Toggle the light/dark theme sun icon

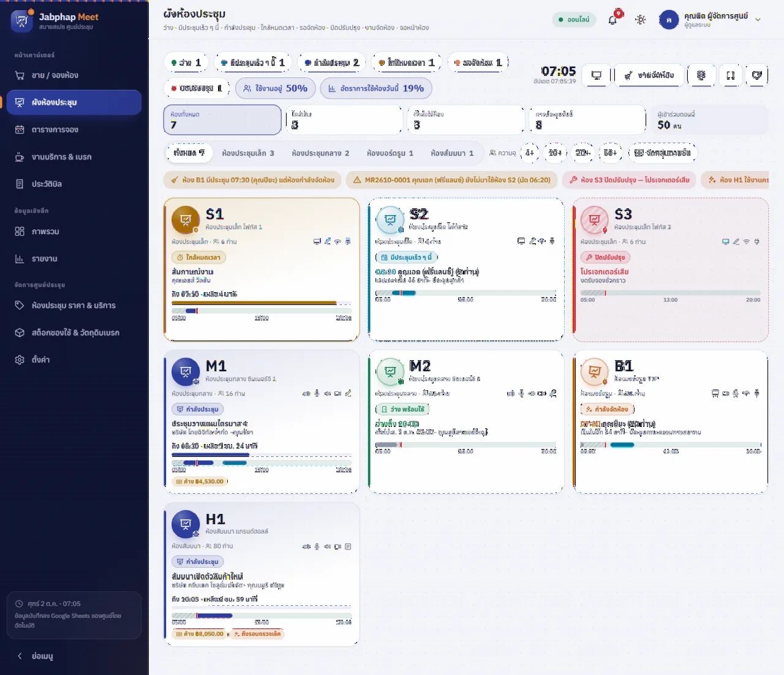click(641, 20)
